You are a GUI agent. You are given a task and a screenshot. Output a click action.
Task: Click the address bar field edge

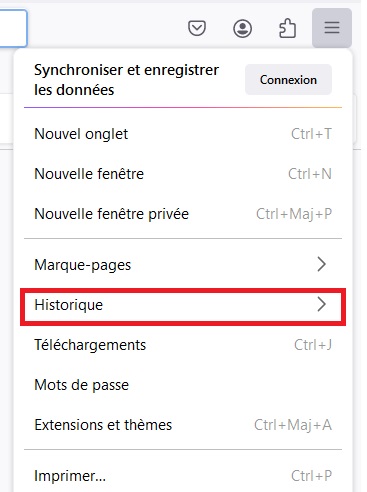(x=13, y=28)
